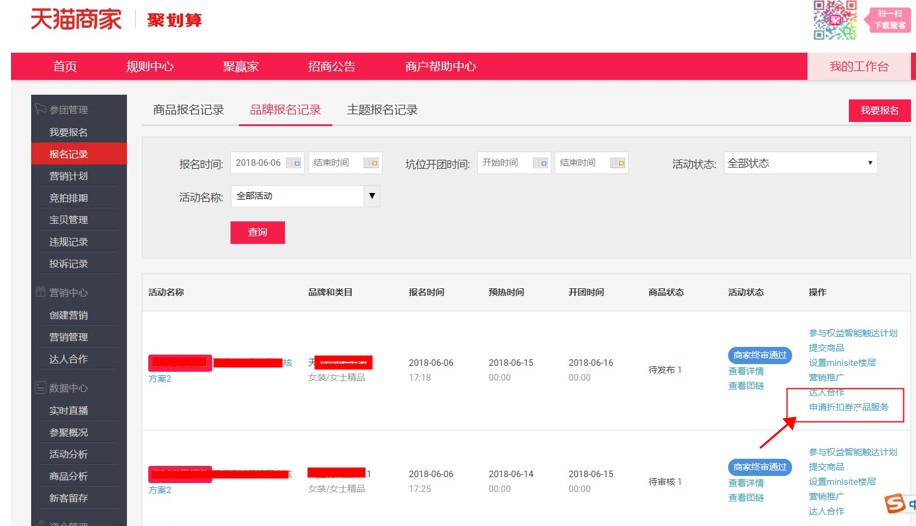The width and height of the screenshot is (916, 526).
Task: Switch to 商品报名记录 tab
Action: coord(188,110)
